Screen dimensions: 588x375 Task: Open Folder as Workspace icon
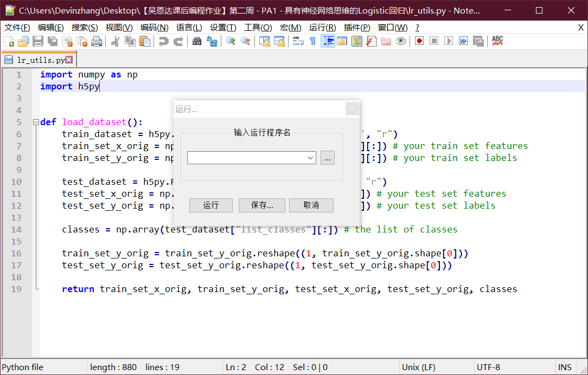pos(386,41)
